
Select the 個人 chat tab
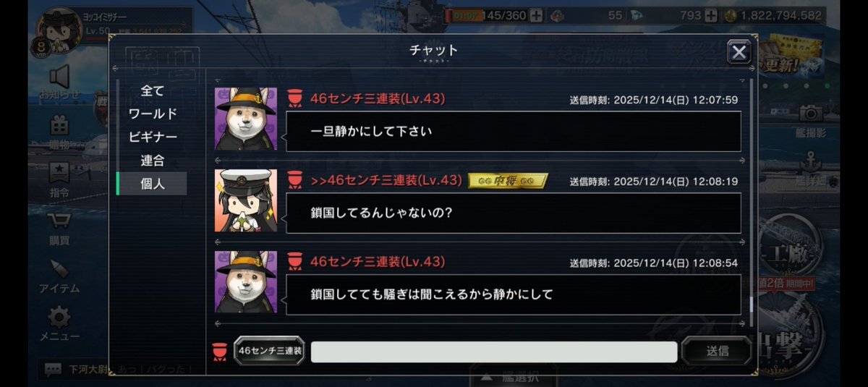[152, 184]
